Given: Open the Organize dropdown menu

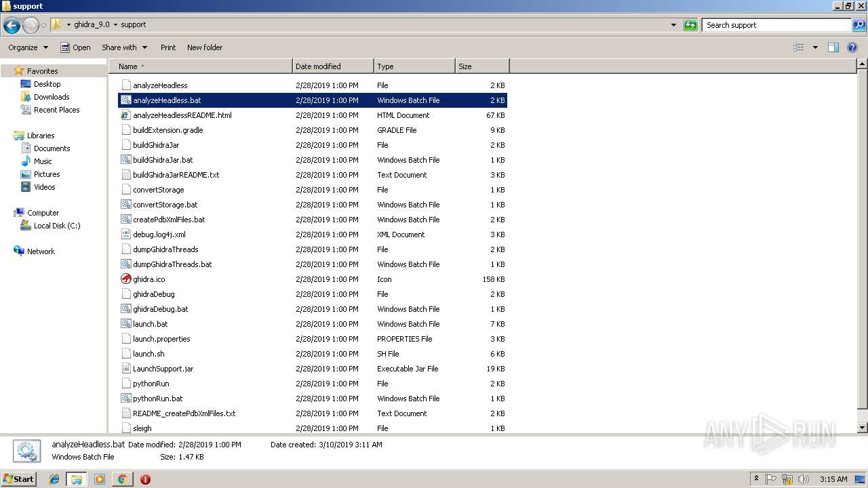Looking at the screenshot, I should coord(28,47).
